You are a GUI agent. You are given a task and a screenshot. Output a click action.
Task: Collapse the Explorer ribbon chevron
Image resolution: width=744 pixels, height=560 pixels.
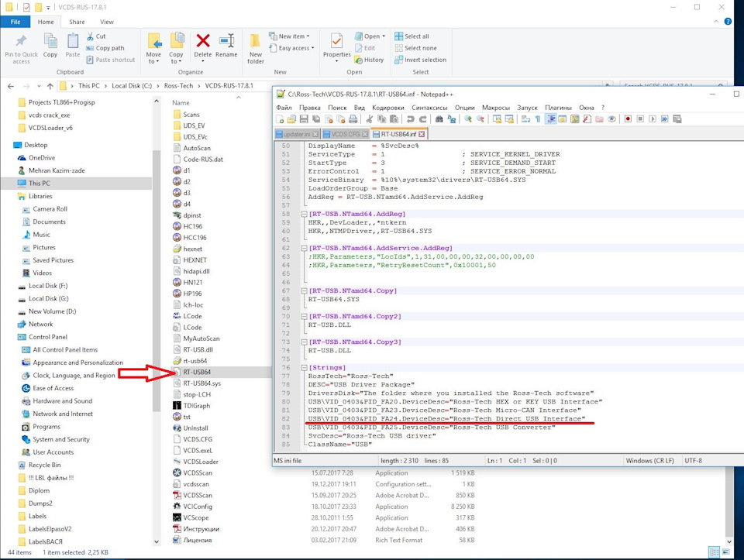pyautogui.click(x=716, y=22)
